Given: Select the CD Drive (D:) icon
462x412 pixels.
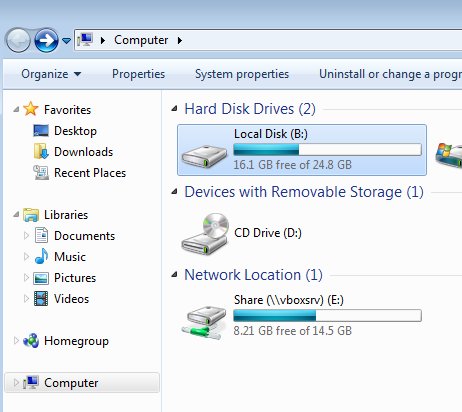Looking at the screenshot, I should point(205,234).
